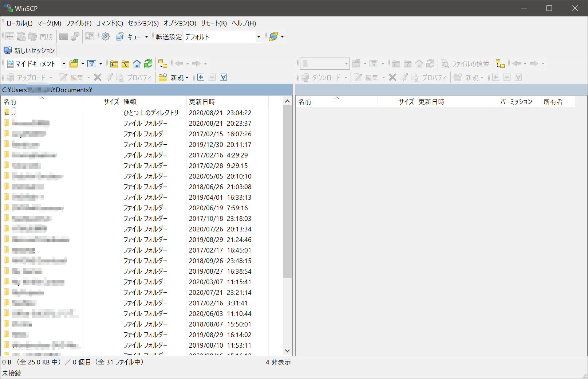Viewport: 588px width, 379px height.
Task: Click the local path bar C:¥Users Documents
Action: (147, 90)
